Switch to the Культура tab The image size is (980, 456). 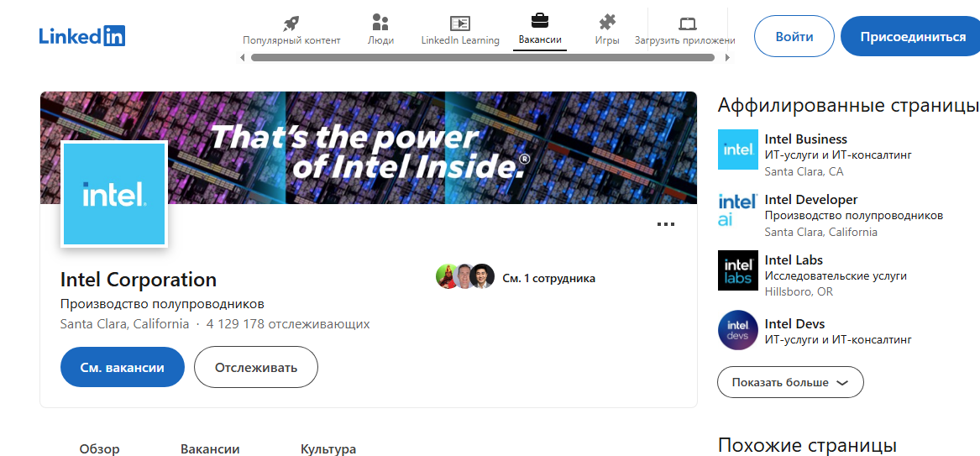tap(328, 449)
